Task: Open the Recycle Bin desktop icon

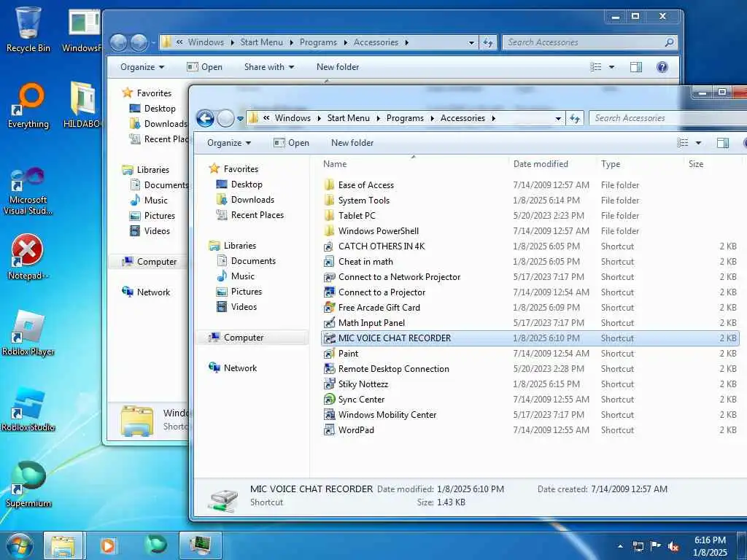Action: pos(28,28)
